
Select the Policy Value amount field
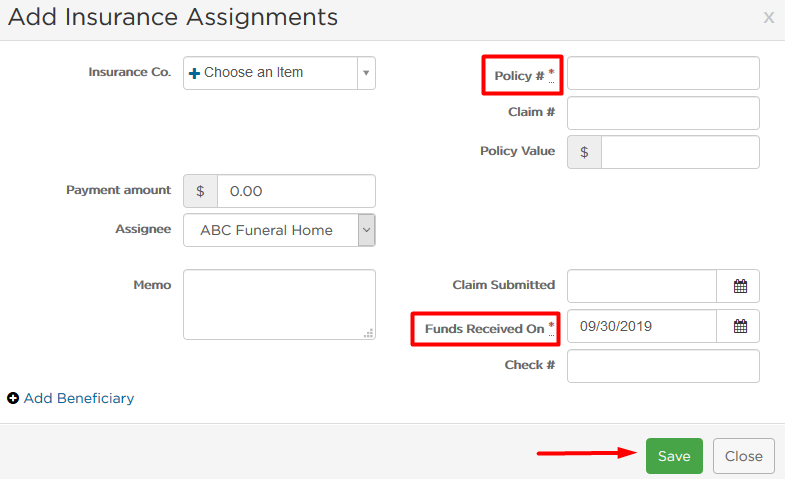click(x=680, y=152)
